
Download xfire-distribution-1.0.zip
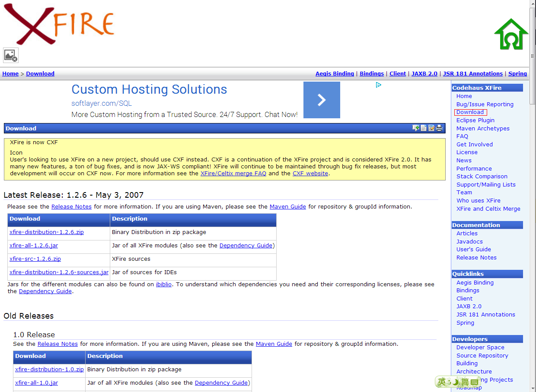click(x=49, y=370)
